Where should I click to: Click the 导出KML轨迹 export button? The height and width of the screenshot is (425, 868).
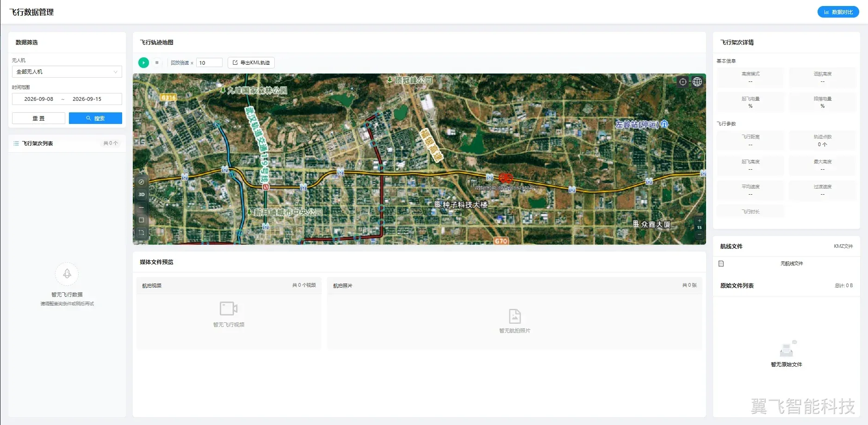coord(251,62)
